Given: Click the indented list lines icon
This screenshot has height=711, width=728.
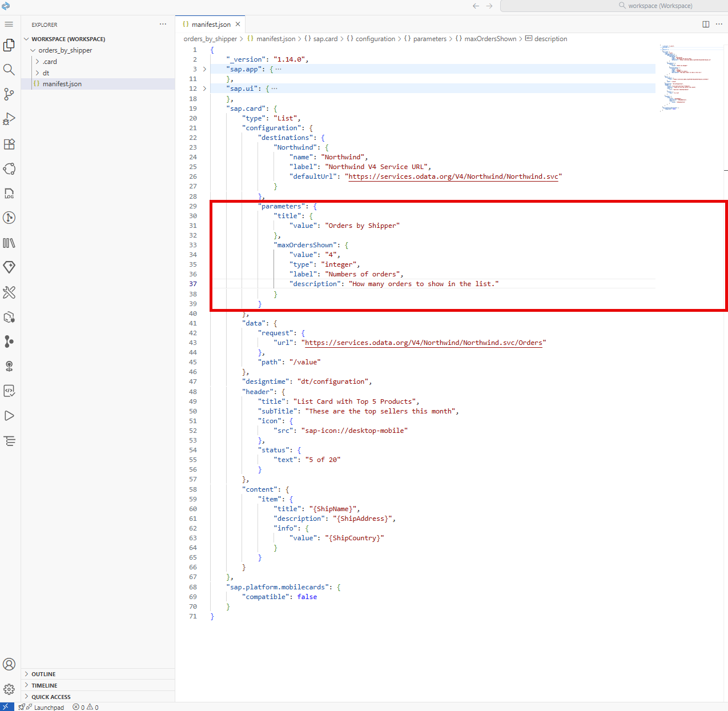Looking at the screenshot, I should tap(9, 441).
